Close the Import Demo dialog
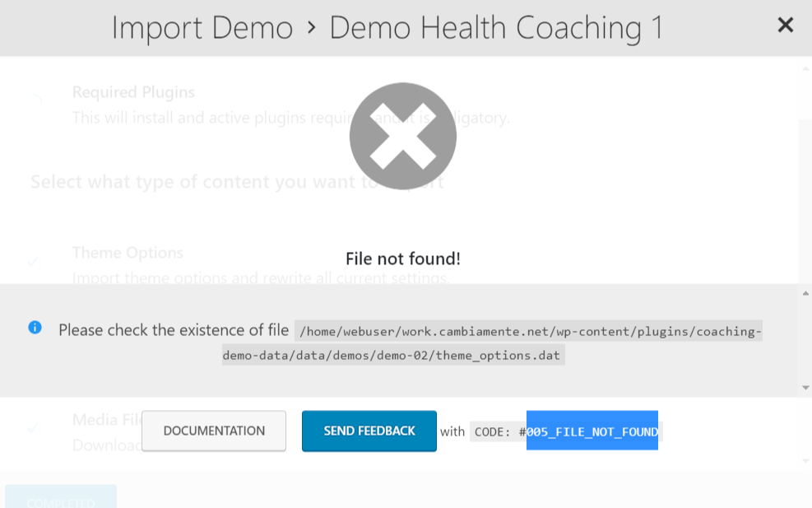 pos(785,26)
